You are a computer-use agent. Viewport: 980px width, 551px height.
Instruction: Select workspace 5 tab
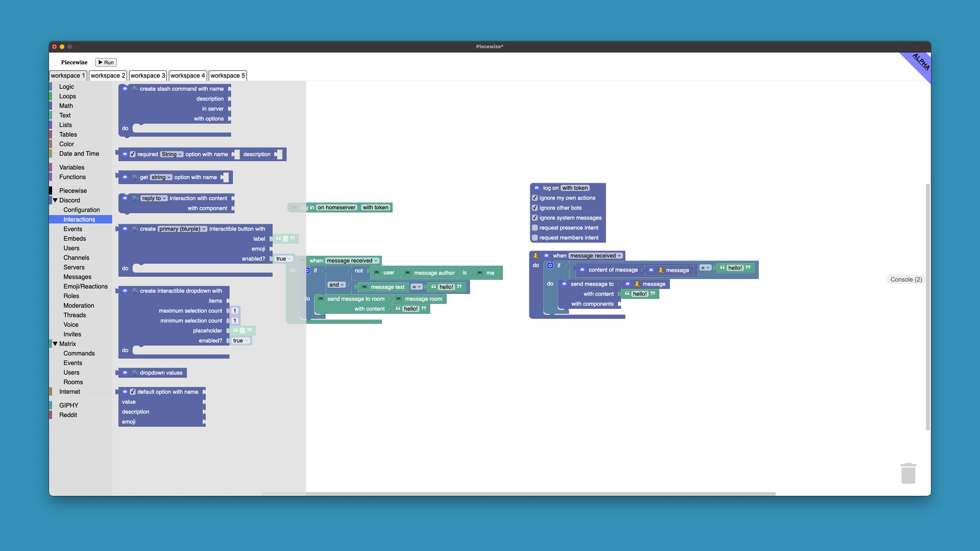point(228,76)
